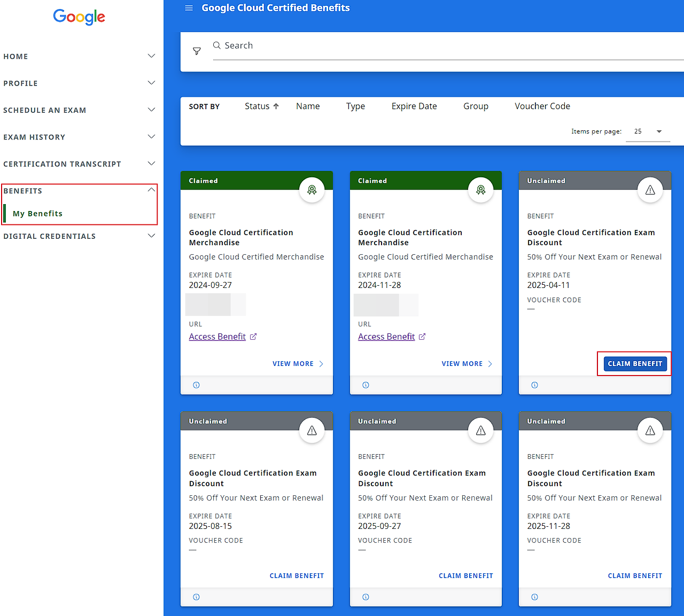Click the award badge icon on the 2024-09-27 card
The image size is (684, 616).
point(312,190)
